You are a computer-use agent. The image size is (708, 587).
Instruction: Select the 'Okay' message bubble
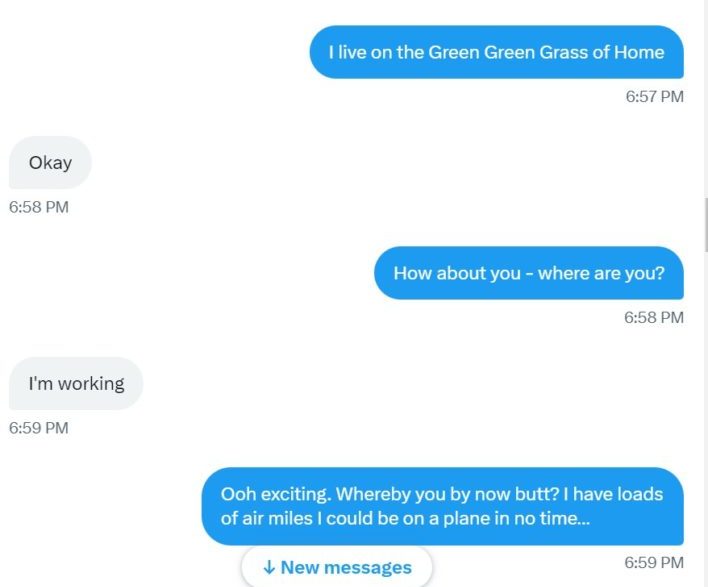tap(50, 163)
